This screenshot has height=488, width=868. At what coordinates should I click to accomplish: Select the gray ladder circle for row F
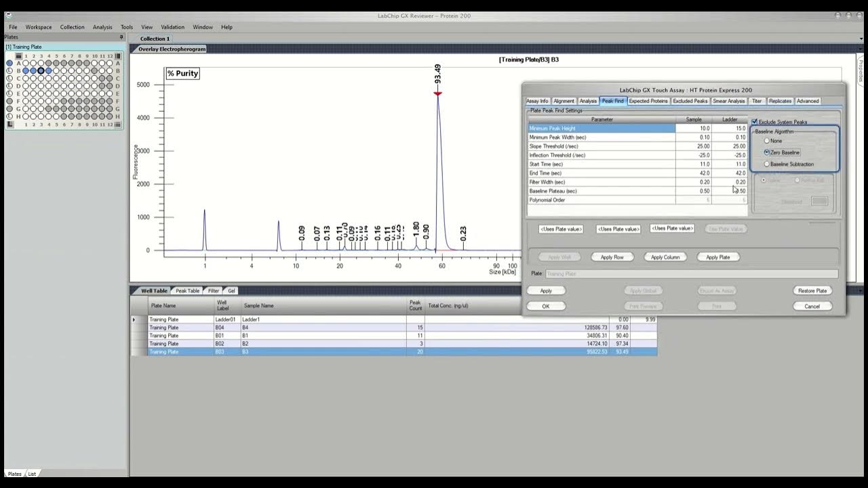(x=9, y=101)
